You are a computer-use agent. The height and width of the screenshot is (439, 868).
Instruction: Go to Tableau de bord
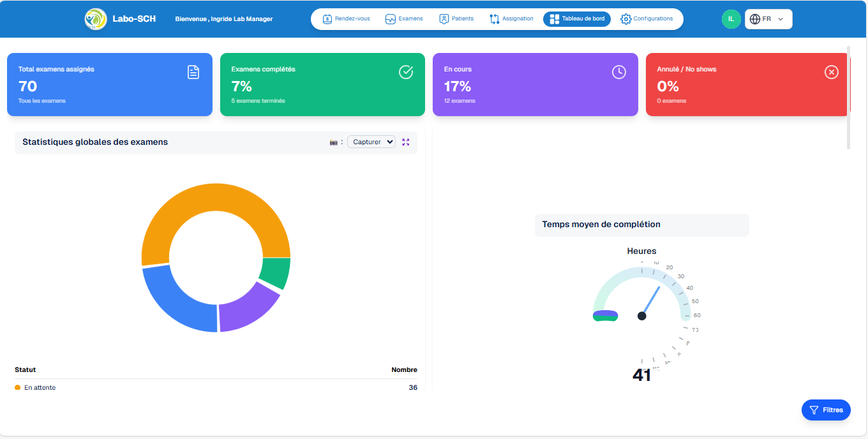point(576,19)
